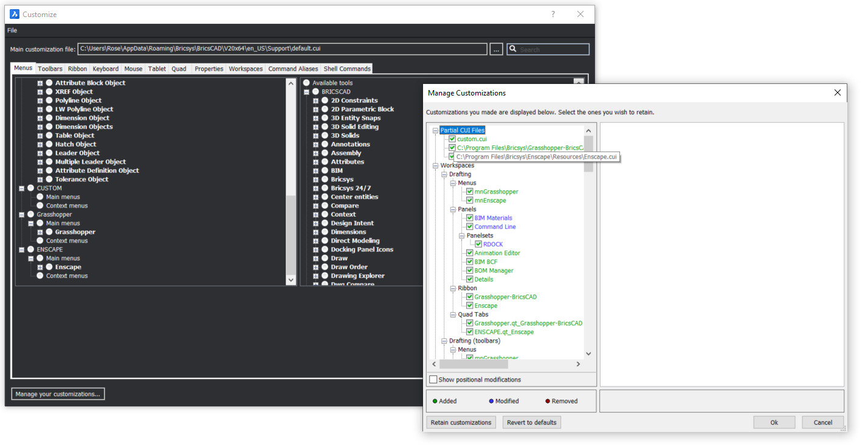Uncheck the mnEnscape checkbox
Screen dimensions: 868x446
[x=470, y=201]
